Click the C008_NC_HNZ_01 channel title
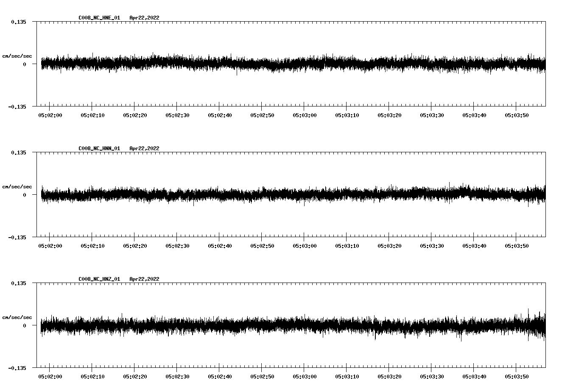This screenshot has height=392, width=576. pos(99,279)
